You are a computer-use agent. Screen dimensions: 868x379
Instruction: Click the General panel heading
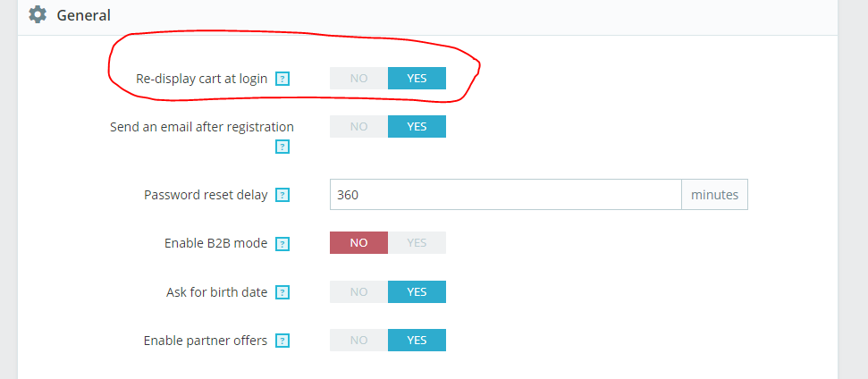pyautogui.click(x=83, y=15)
